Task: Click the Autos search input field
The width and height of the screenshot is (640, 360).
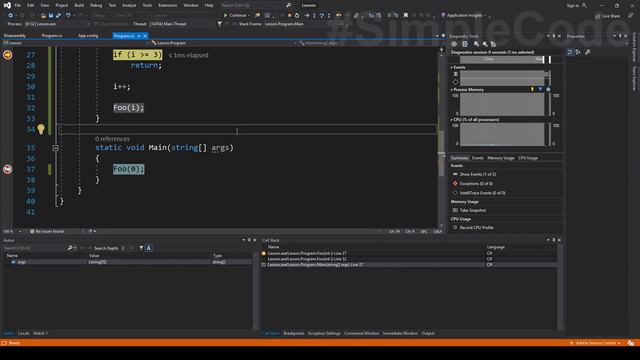Action: point(35,248)
